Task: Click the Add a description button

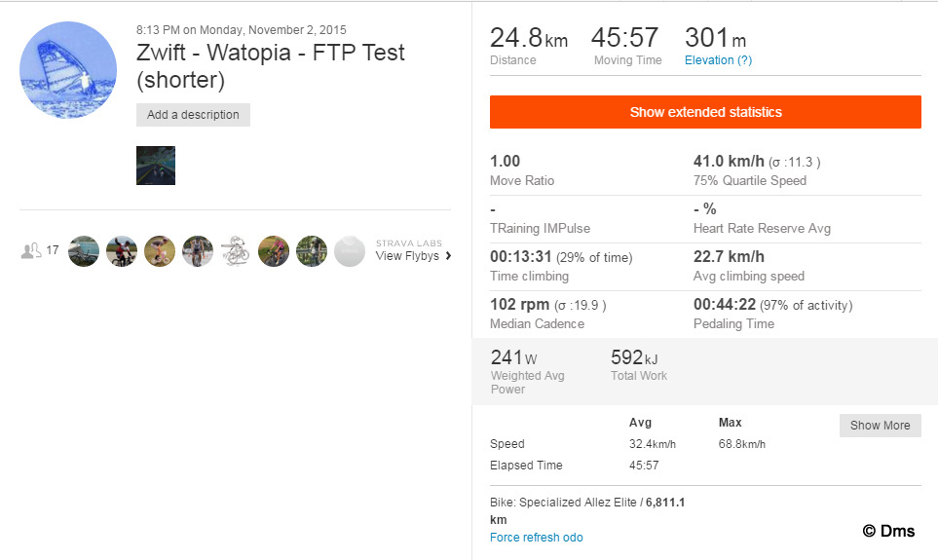Action: click(193, 115)
